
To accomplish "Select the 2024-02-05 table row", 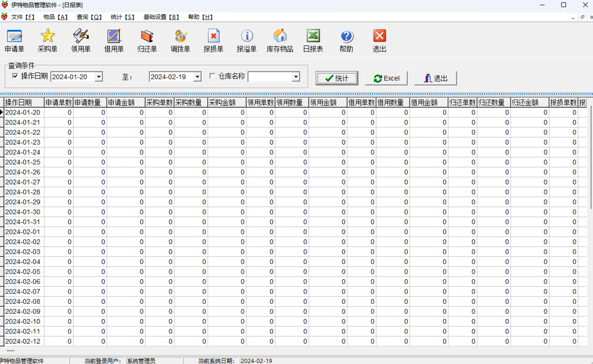I will pos(23,272).
